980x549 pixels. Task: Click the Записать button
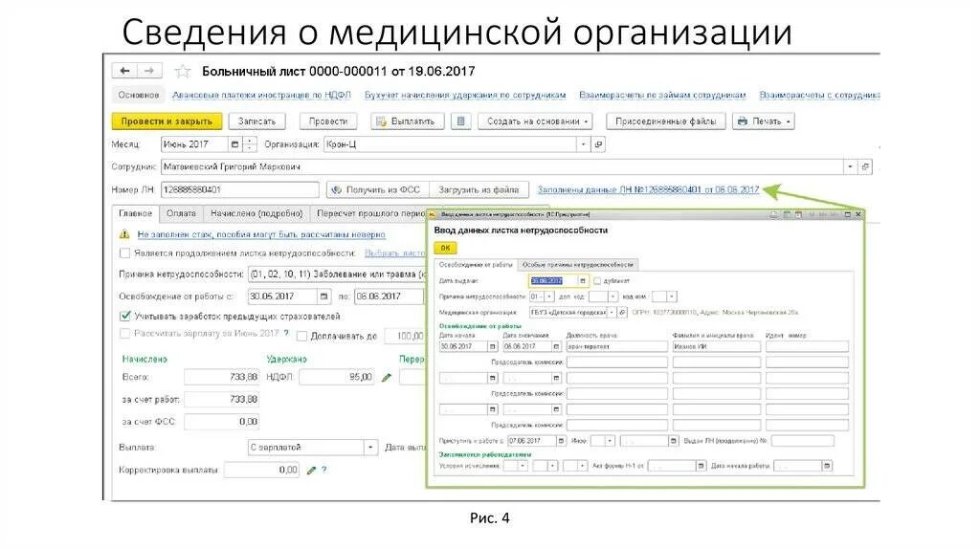tap(256, 121)
